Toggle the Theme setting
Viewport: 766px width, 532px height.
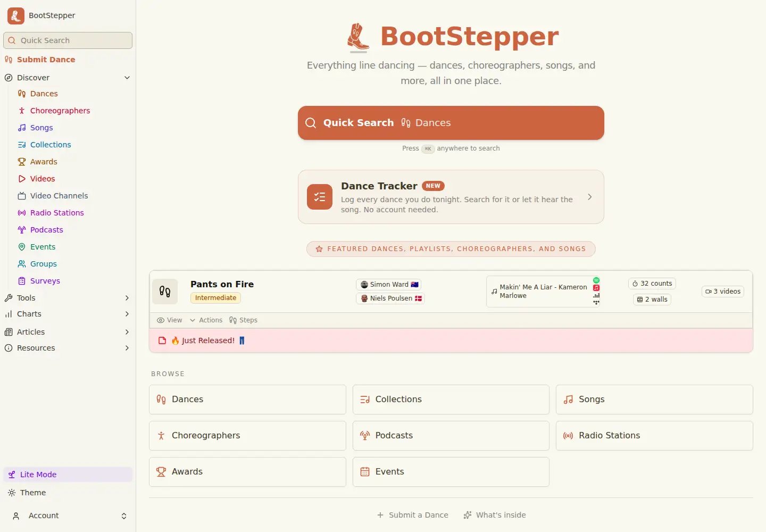(68, 493)
